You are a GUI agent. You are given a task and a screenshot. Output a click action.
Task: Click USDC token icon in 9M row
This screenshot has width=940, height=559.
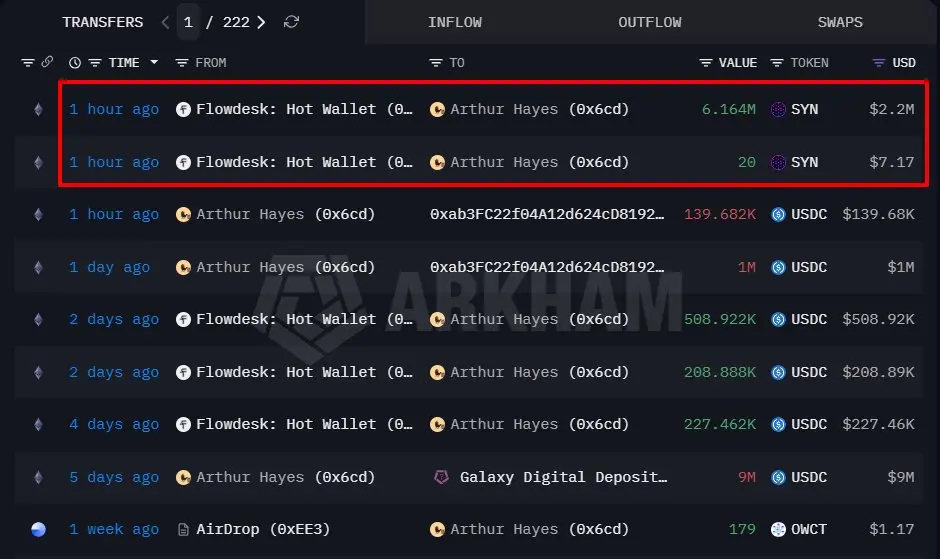point(778,477)
